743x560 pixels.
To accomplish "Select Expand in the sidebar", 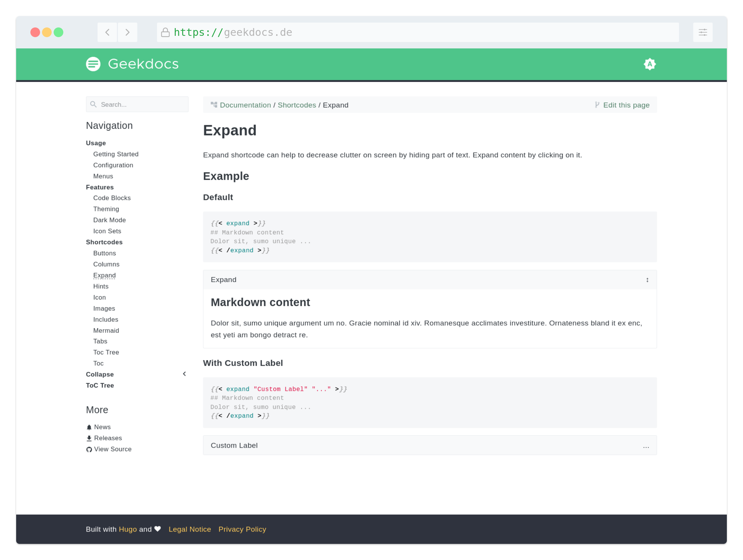I will (104, 275).
